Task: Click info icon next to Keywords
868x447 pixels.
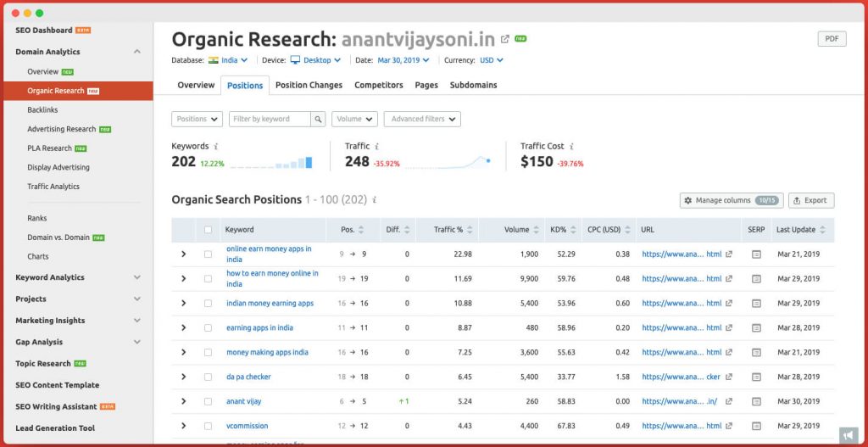Action: pos(216,146)
